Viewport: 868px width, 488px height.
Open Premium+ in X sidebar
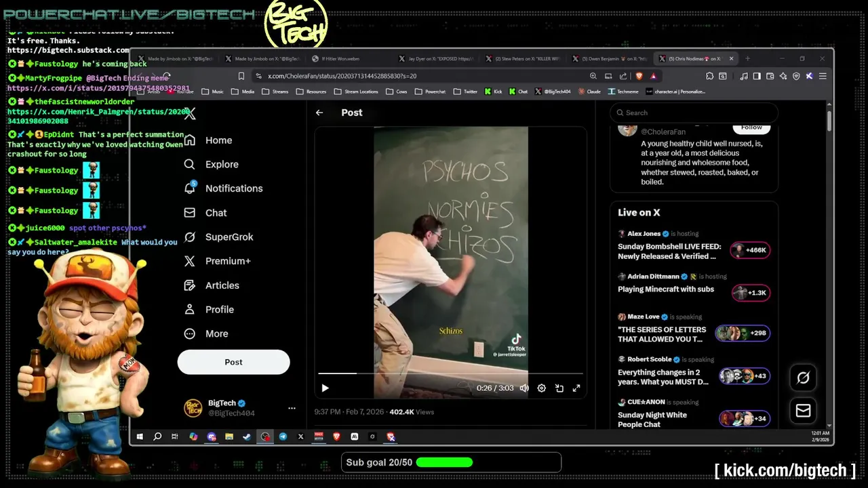217,261
